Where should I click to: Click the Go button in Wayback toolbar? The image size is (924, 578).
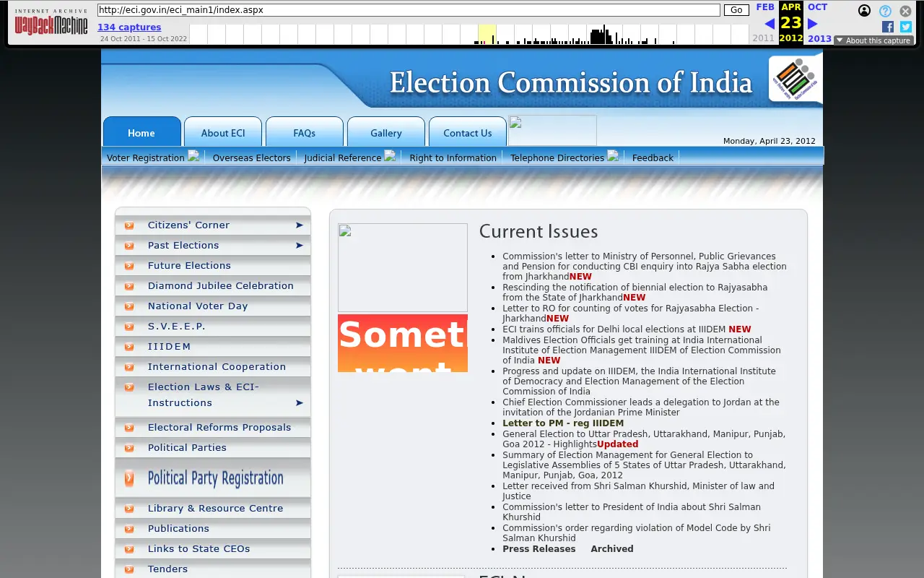736,10
